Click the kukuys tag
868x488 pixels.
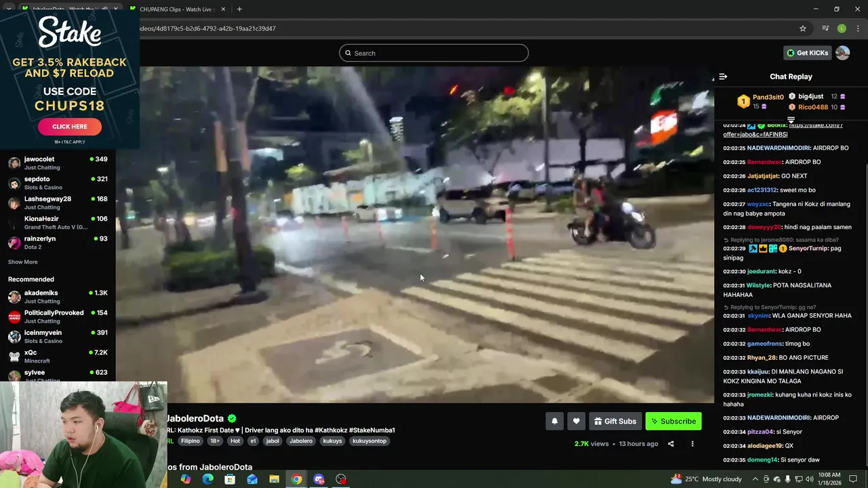pos(332,441)
